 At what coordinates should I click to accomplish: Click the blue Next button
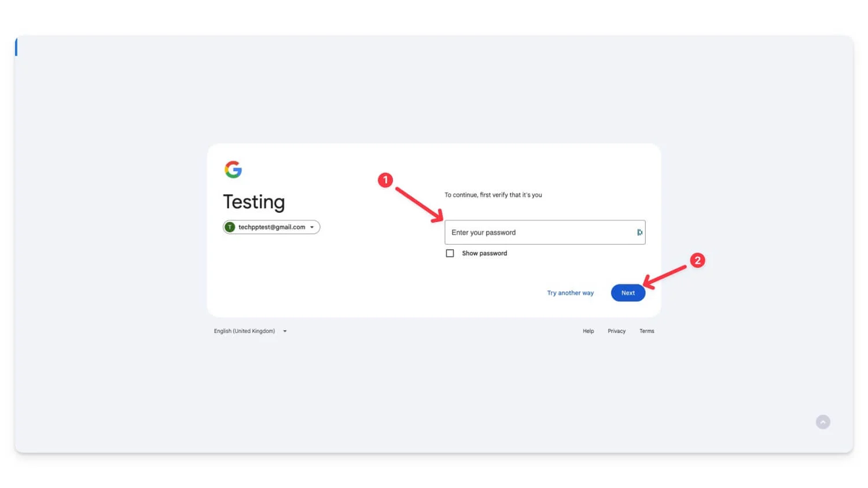(x=628, y=293)
